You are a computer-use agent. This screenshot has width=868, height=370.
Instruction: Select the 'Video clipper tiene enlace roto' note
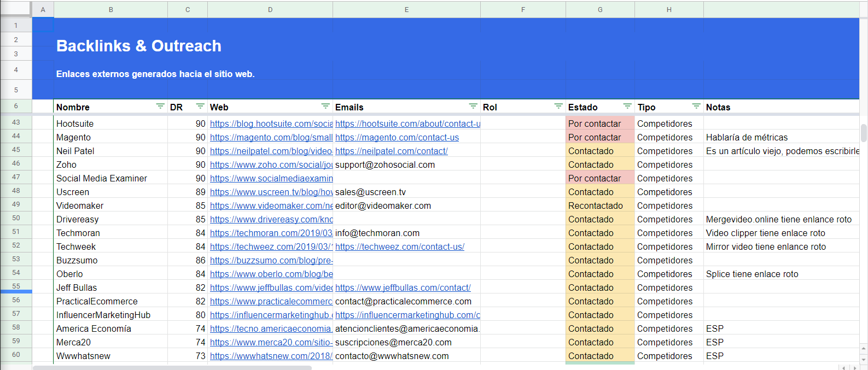[781, 233]
